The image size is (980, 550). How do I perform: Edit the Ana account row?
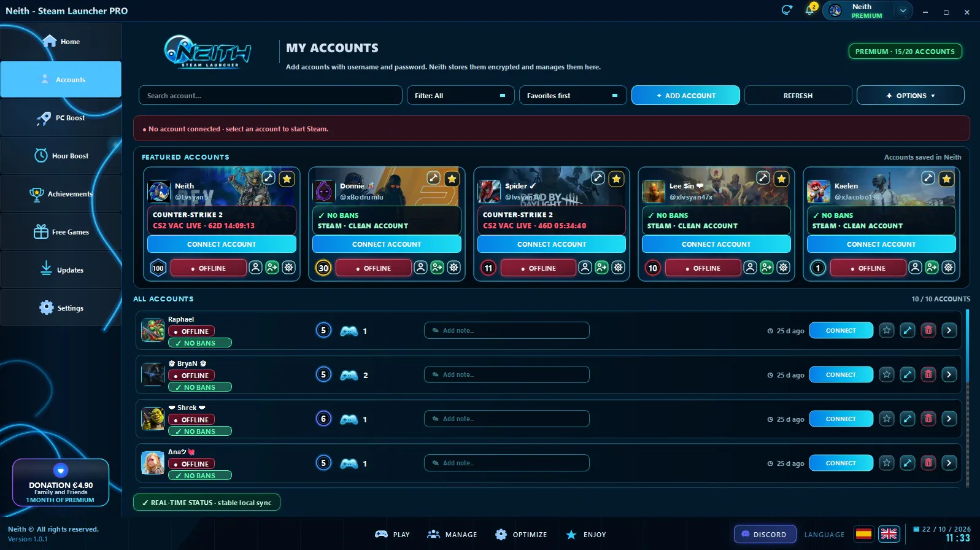tap(908, 463)
